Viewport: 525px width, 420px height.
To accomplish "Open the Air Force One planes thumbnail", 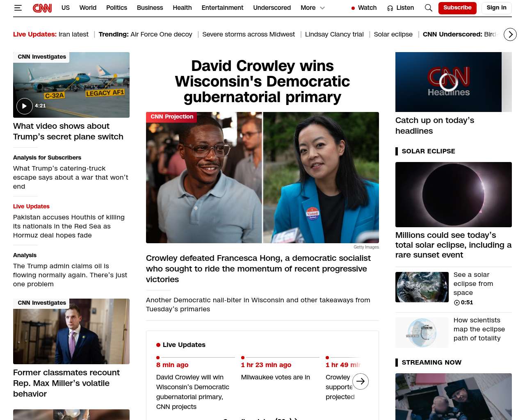I will [x=71, y=85].
